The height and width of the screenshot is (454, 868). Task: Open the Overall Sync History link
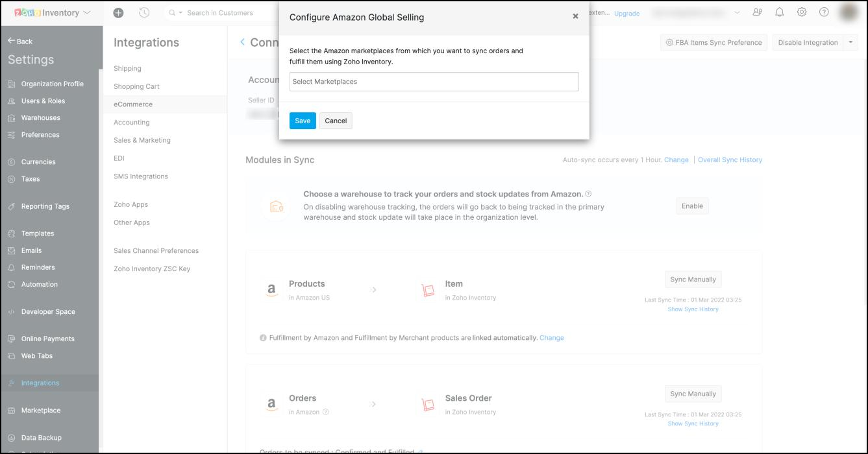coord(730,160)
